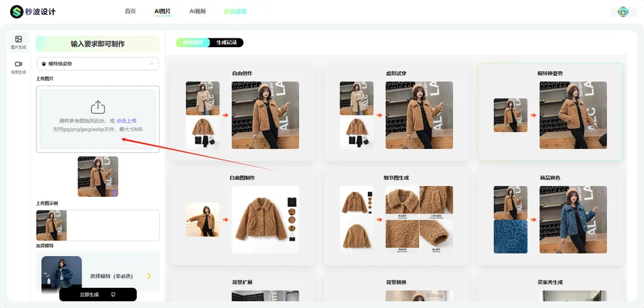
Task: Click the icon inside 立即生成 button
Action: [x=113, y=295]
